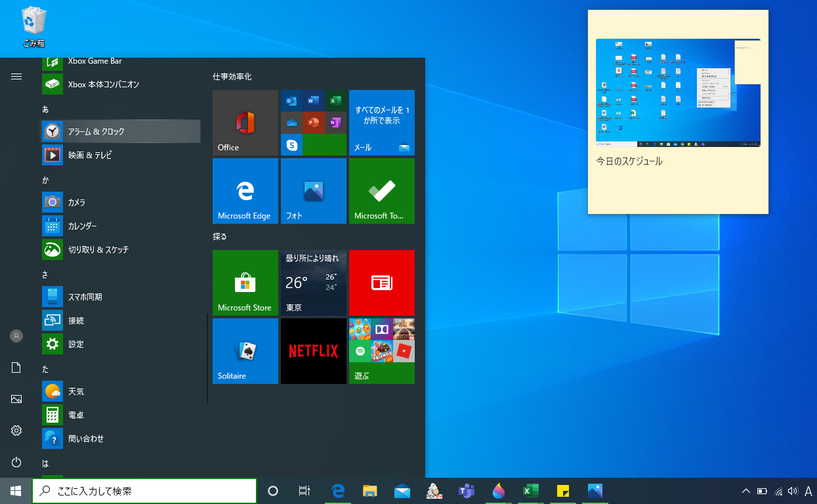Open the PDF24 taskbar icon
The width and height of the screenshot is (817, 504).
tap(434, 491)
